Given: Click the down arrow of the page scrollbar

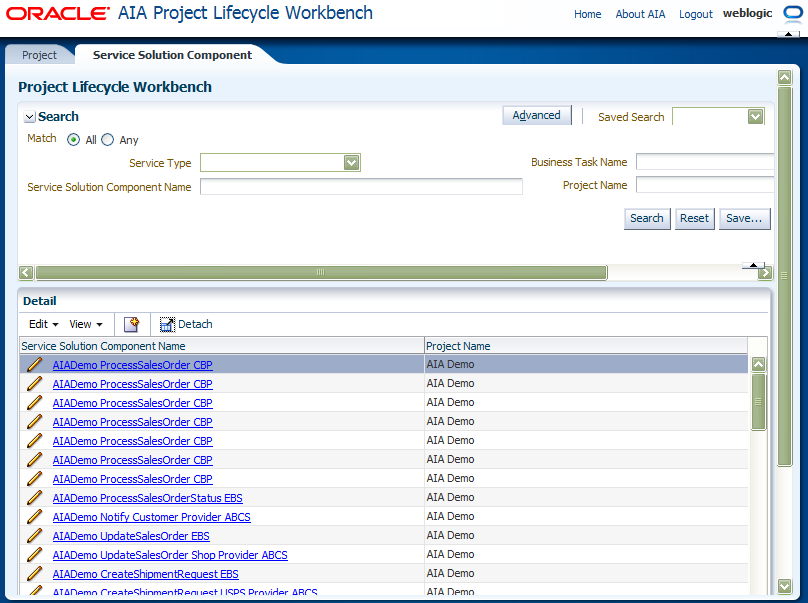Looking at the screenshot, I should [784, 586].
